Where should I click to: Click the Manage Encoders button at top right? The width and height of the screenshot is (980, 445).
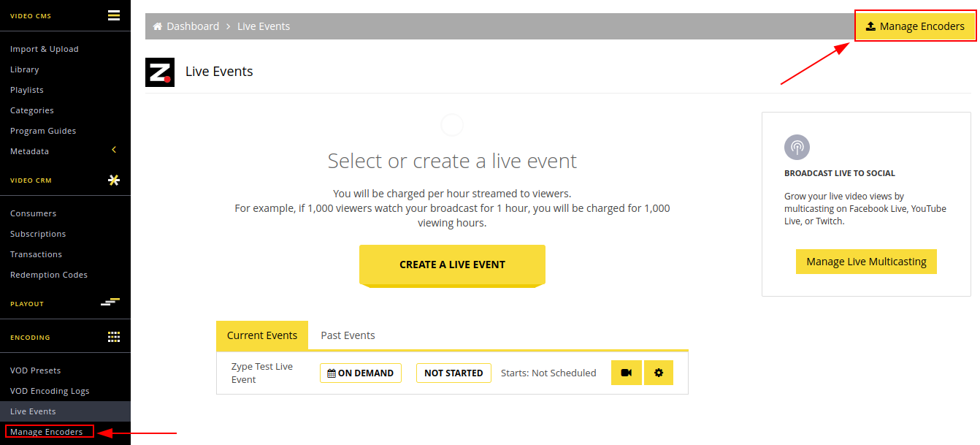[915, 26]
